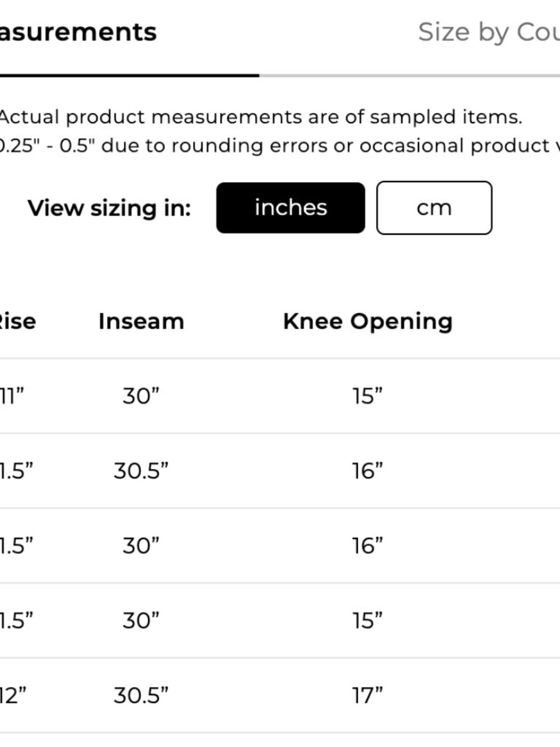Select first row inseam value 30"
This screenshot has height=747, width=560.
141,396
